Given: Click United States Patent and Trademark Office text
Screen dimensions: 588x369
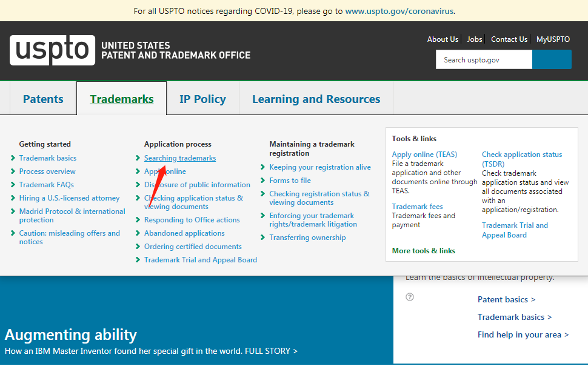Looking at the screenshot, I should click(176, 50).
